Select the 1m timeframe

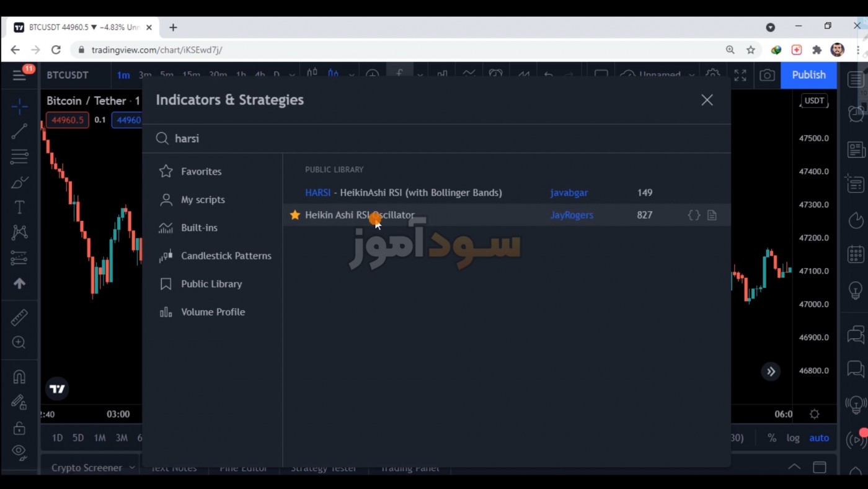coord(123,75)
